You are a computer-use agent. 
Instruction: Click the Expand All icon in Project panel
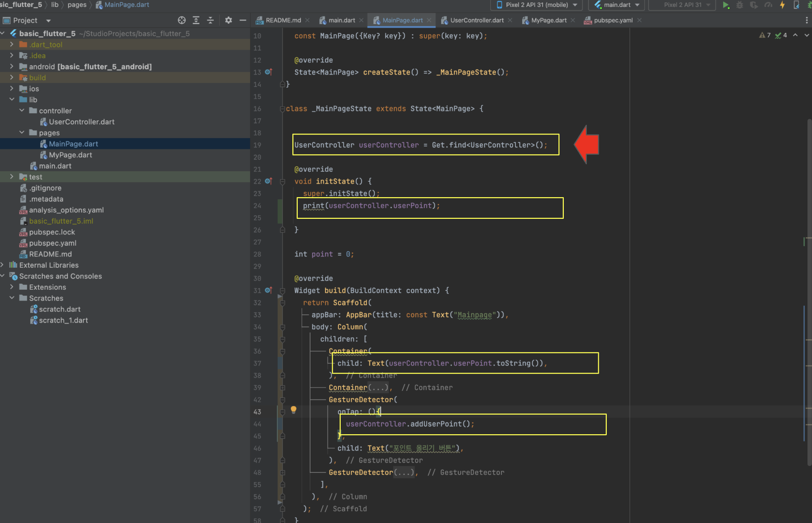coord(196,20)
